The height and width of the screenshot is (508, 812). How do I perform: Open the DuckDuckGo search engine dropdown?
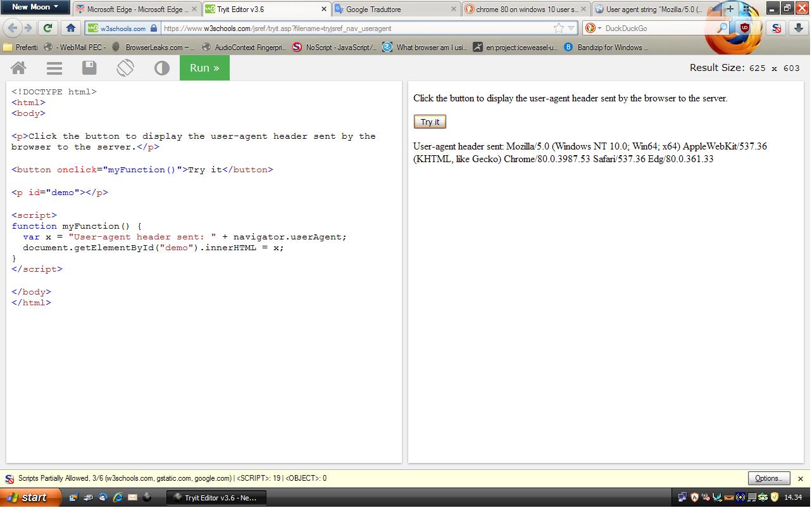593,28
